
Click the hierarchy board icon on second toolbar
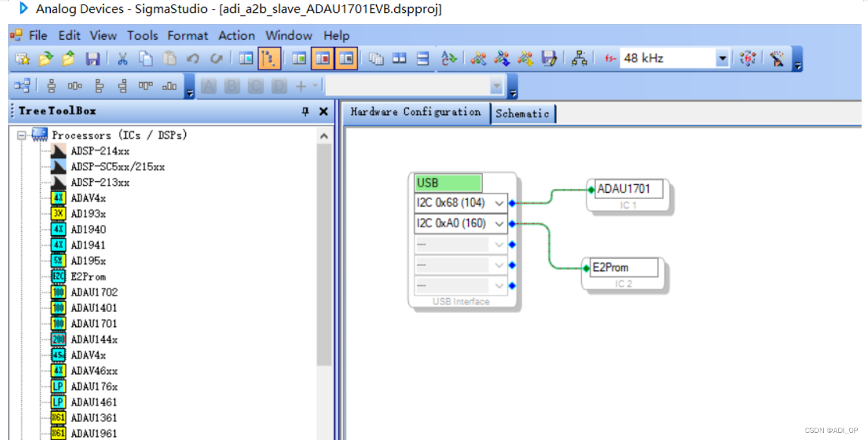coord(23,85)
